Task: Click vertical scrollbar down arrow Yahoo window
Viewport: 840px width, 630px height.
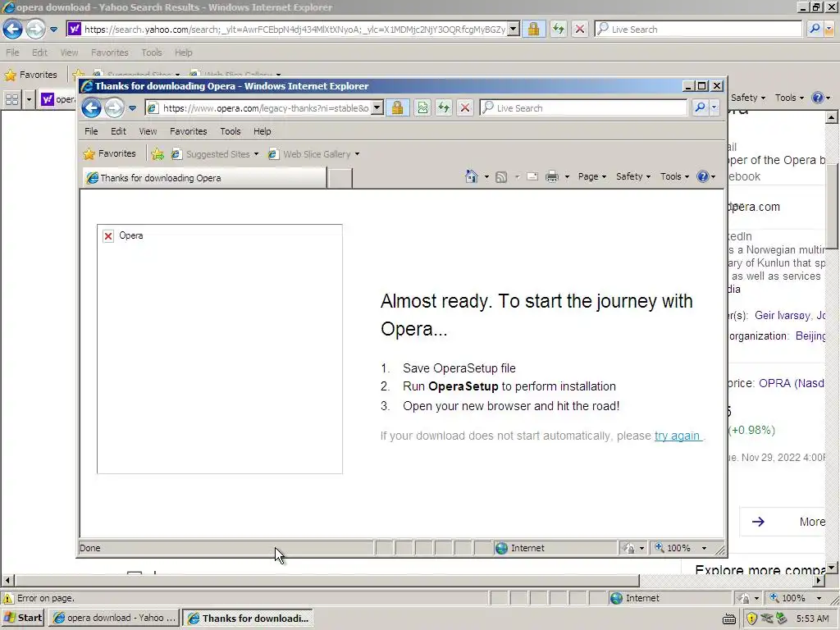Action: pyautogui.click(x=832, y=568)
